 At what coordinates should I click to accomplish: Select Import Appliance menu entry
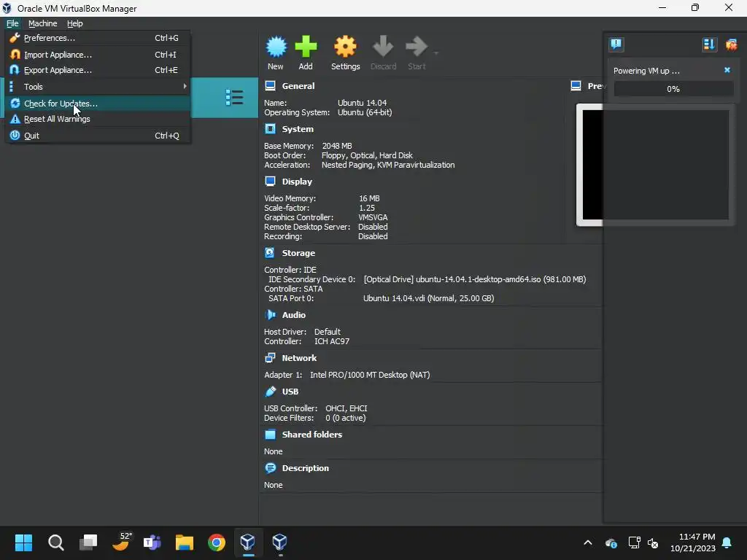pyautogui.click(x=98, y=54)
